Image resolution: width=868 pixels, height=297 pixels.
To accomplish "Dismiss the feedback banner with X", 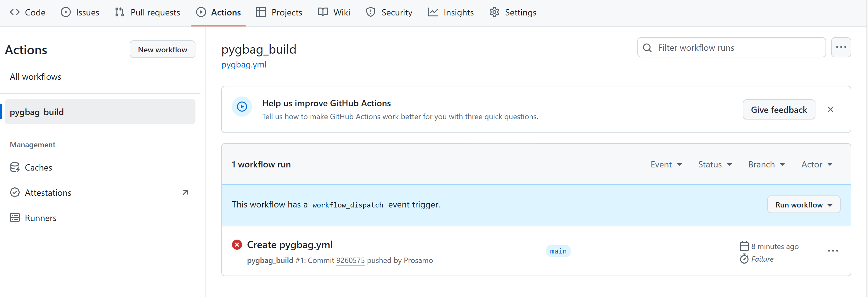I will 830,109.
